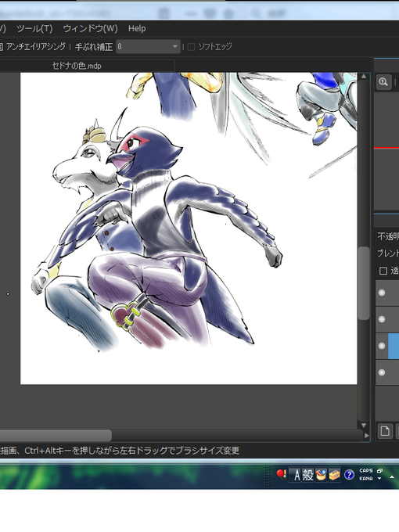Toggle the 透 protect alpha checkbox
The image size is (399, 532).
coord(383,271)
